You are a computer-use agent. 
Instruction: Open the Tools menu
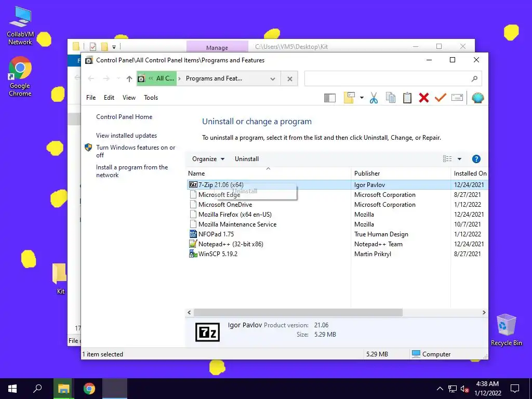click(x=151, y=97)
